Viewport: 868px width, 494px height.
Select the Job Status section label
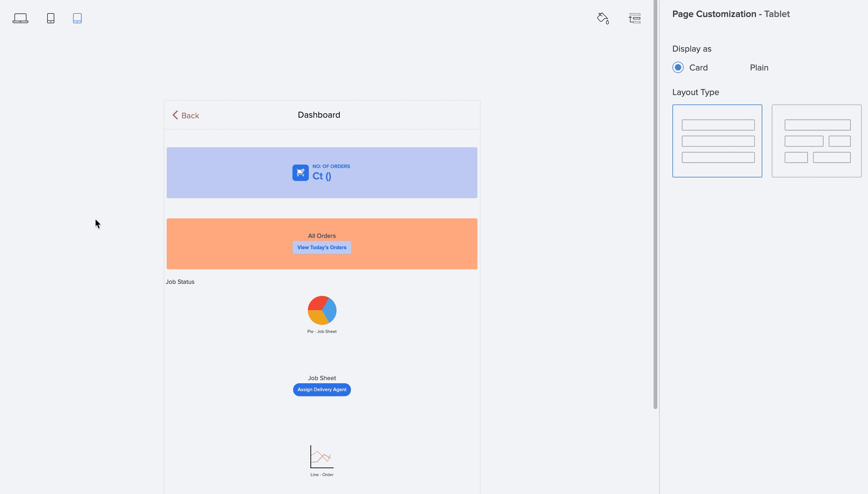point(180,282)
